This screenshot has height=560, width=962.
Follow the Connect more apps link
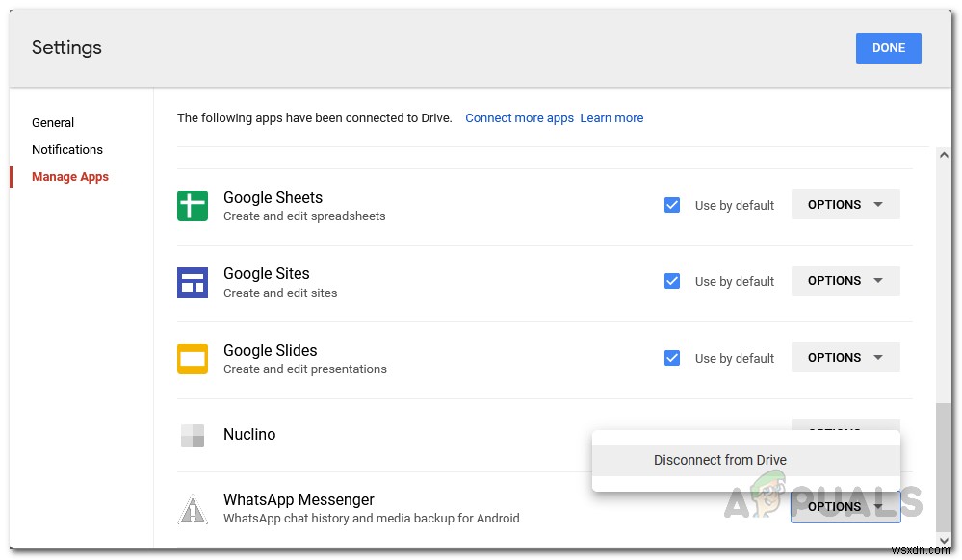(x=519, y=118)
